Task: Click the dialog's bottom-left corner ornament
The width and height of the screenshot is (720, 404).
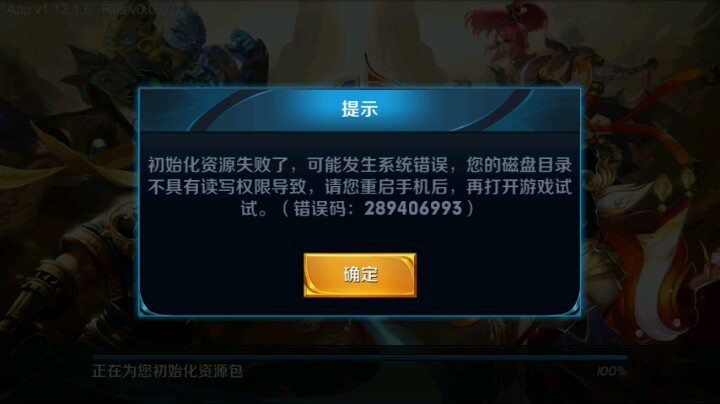Action: pos(147,307)
